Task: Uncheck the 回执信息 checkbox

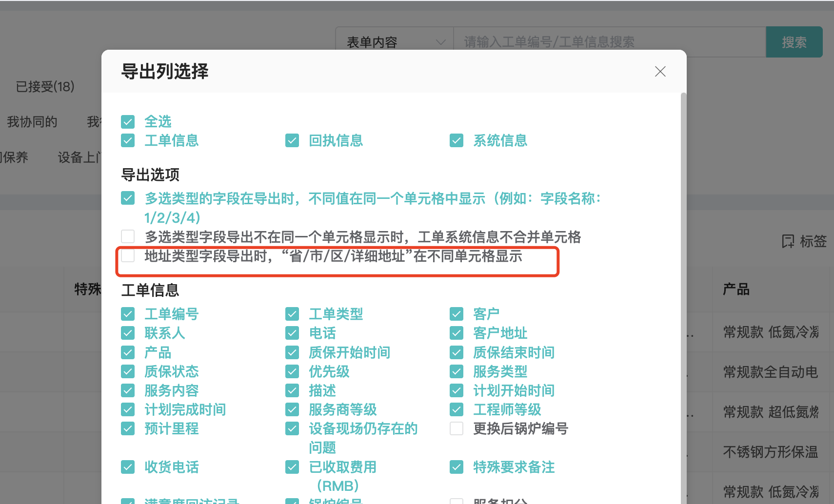Action: (x=292, y=141)
